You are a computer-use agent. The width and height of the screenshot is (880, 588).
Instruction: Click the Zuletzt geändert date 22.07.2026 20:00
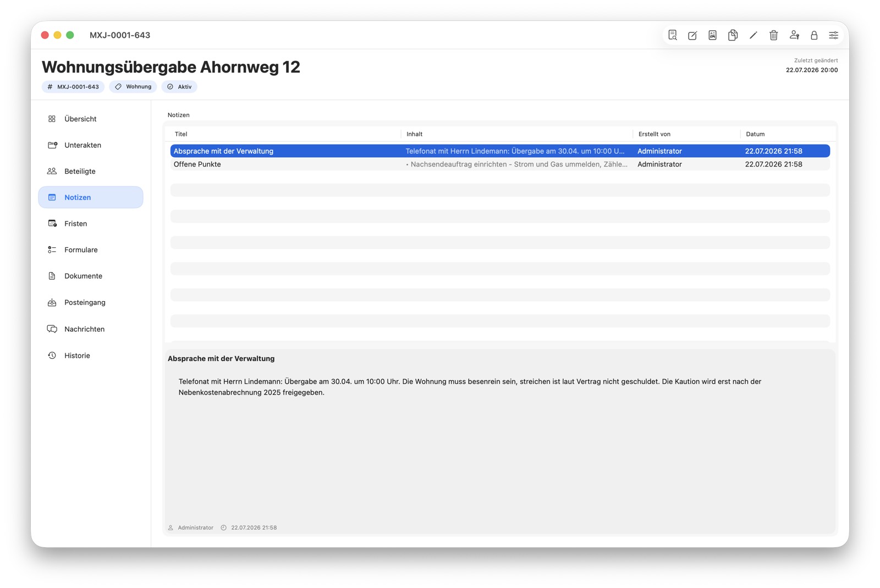pos(812,70)
